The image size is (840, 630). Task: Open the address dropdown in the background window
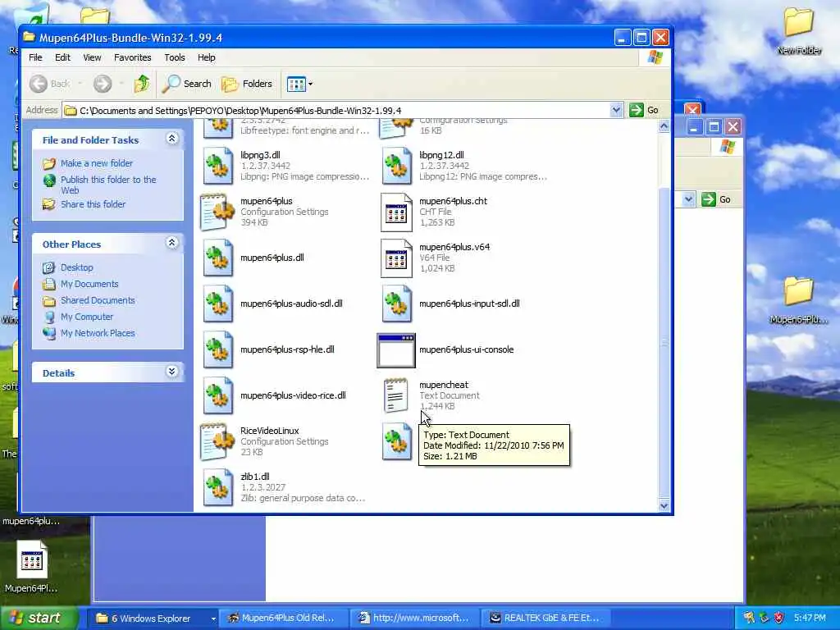[x=688, y=199]
